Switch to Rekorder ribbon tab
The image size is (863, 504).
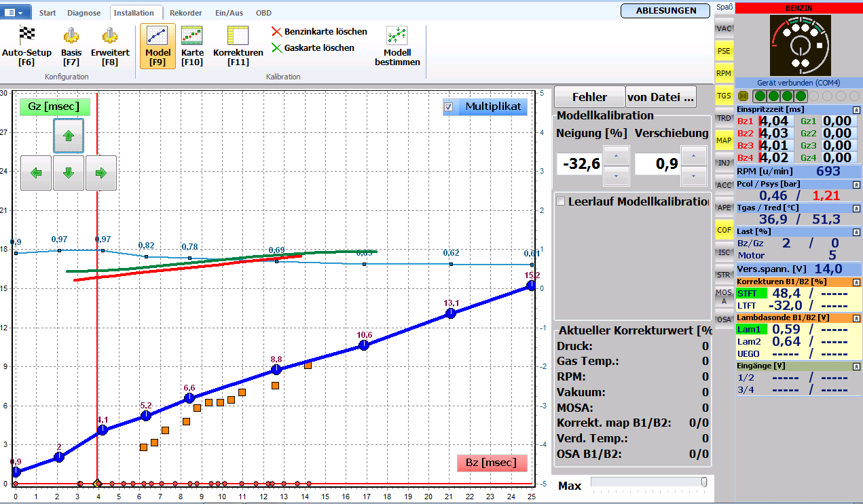pos(186,13)
